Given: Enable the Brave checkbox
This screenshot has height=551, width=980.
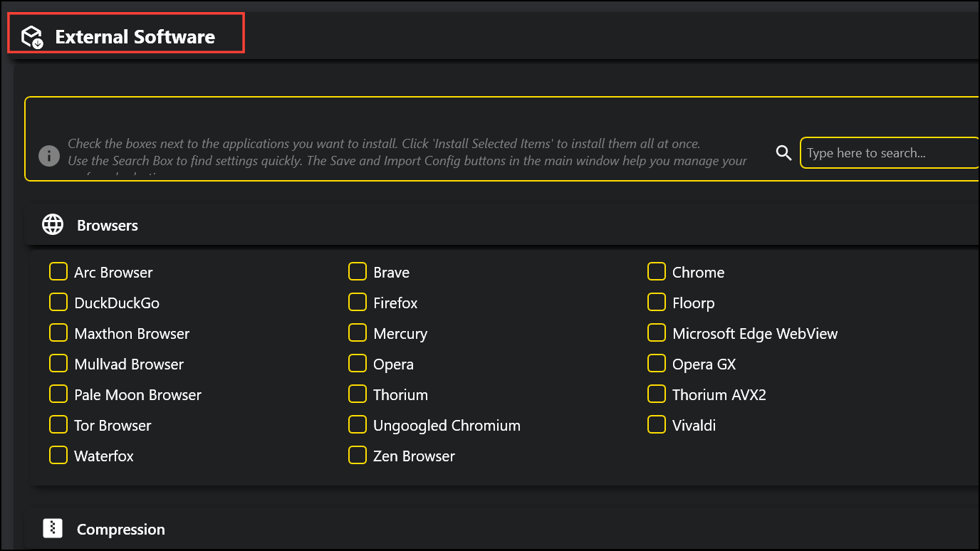Looking at the screenshot, I should click(358, 272).
